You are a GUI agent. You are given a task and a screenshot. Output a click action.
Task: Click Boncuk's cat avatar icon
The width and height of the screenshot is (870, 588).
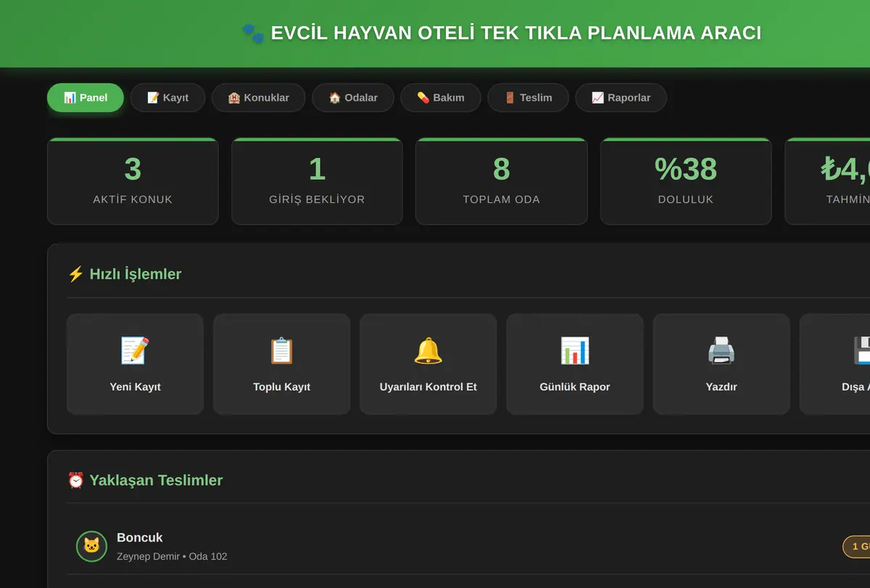click(x=91, y=546)
